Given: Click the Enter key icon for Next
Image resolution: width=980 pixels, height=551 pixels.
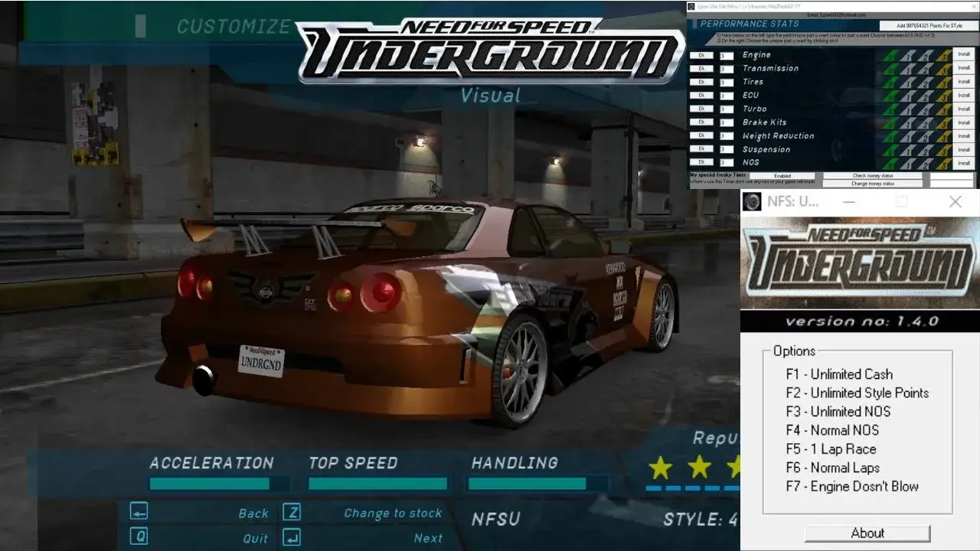Looking at the screenshot, I should pyautogui.click(x=292, y=537).
